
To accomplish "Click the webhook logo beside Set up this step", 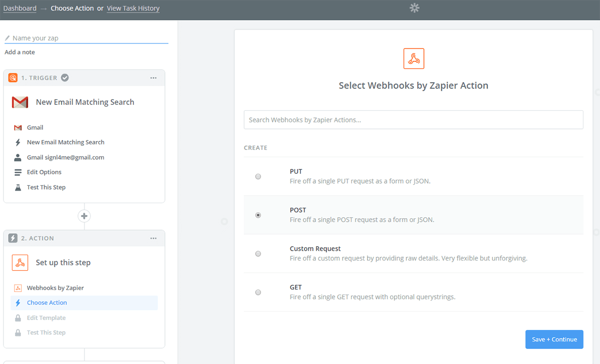I will 20,263.
